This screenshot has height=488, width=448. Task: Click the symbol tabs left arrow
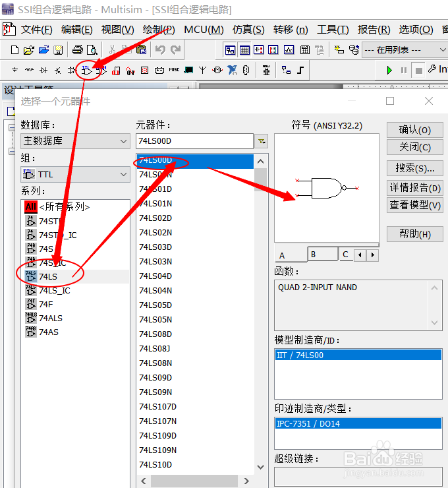pos(360,255)
